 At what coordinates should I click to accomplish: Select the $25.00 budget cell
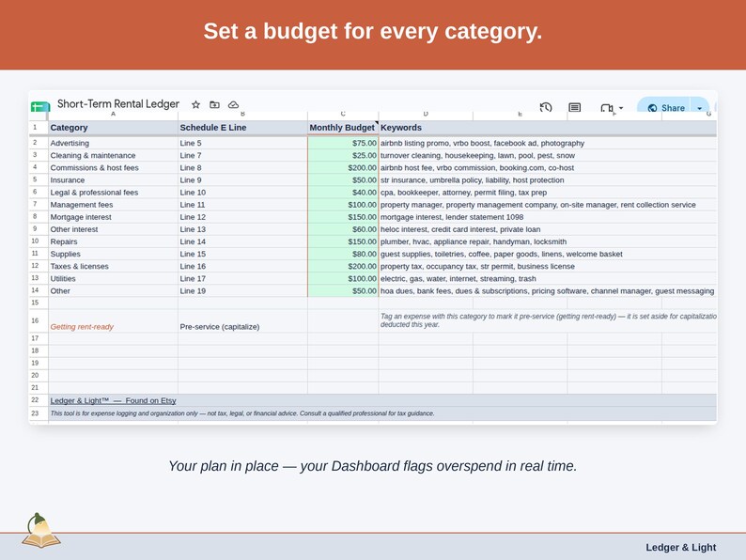coord(343,156)
